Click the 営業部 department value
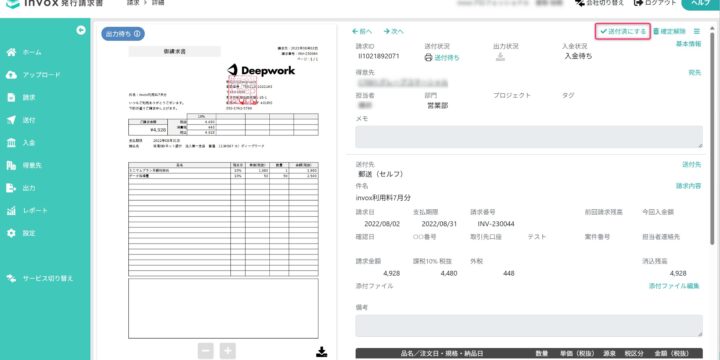 [438, 106]
